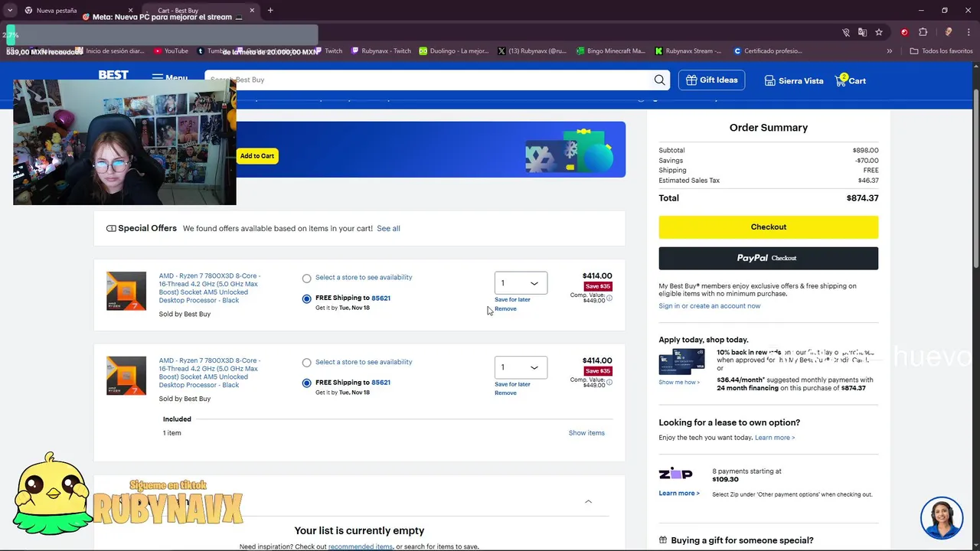Viewport: 980px width, 551px height.
Task: Open the translate page icon in address bar
Action: [862, 32]
